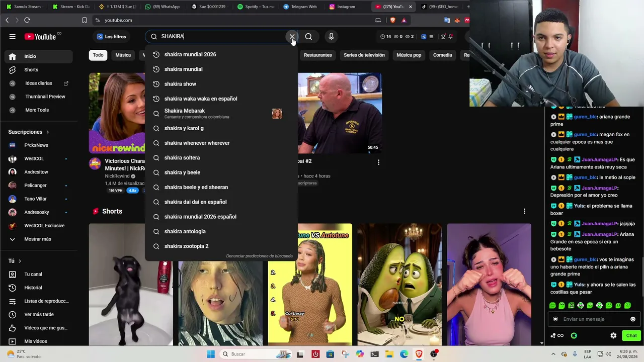Start voice search with the microphone

click(x=331, y=36)
